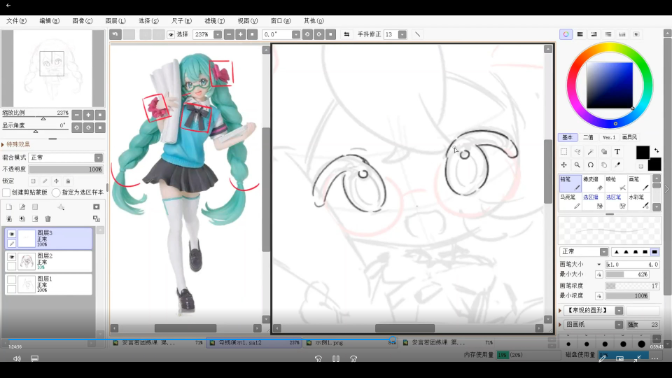Zoom in canvas with toolbar plus button
Image resolution: width=672 pixels, height=379 pixels.
pos(240,34)
